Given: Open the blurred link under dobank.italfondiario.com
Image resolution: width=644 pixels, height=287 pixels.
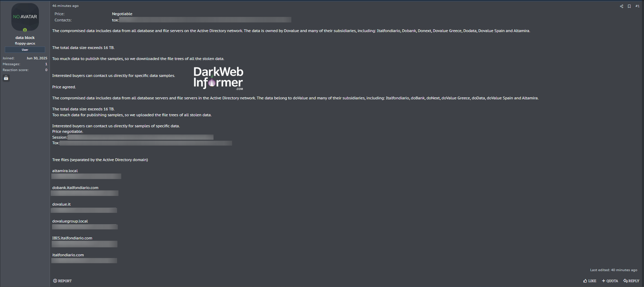Looking at the screenshot, I should tap(85, 193).
